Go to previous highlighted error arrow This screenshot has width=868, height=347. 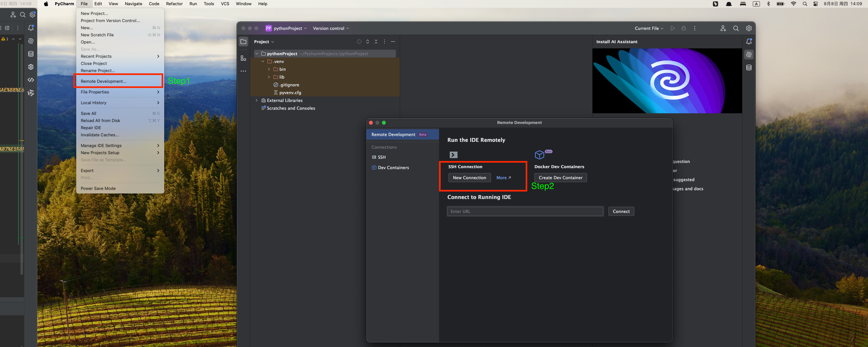click(13, 39)
